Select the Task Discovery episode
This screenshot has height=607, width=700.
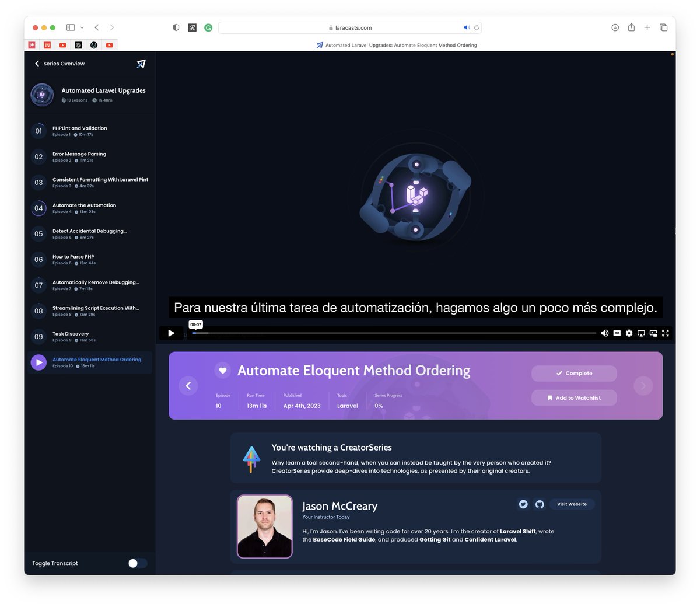(x=90, y=336)
